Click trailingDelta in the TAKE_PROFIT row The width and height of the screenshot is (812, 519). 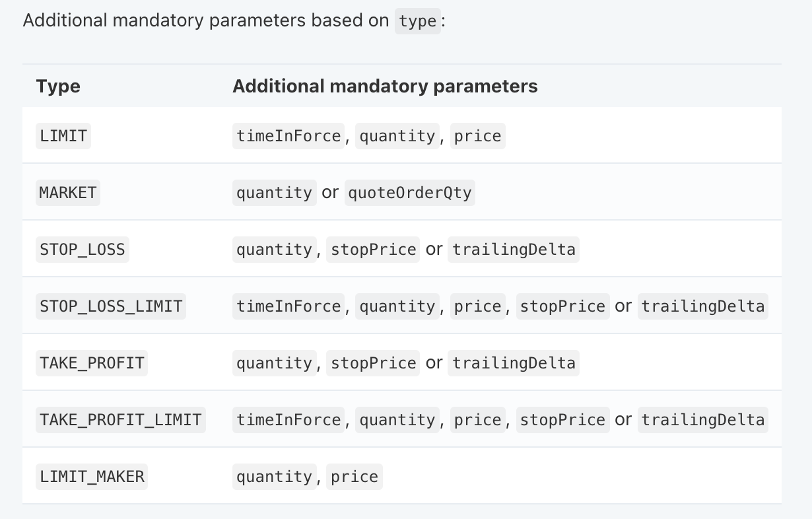point(514,363)
